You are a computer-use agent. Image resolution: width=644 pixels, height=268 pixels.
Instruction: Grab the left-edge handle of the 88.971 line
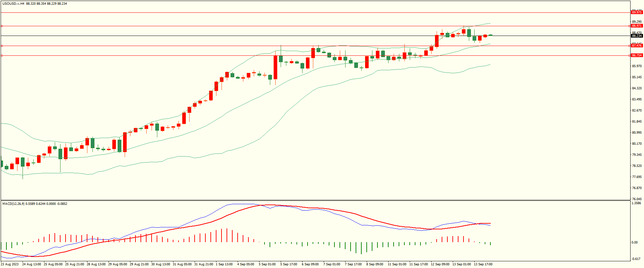[x=2, y=26]
